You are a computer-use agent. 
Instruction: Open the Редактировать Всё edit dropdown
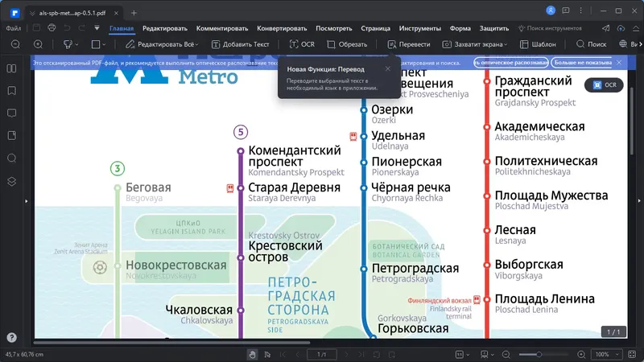163,44
